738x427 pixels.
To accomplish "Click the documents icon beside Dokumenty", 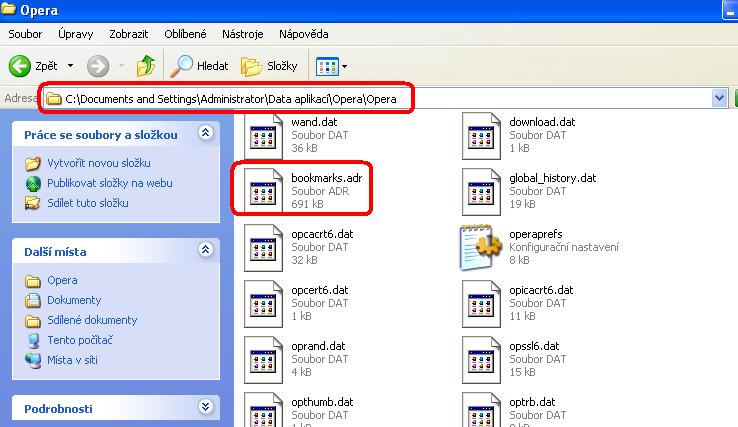I will click(32, 300).
